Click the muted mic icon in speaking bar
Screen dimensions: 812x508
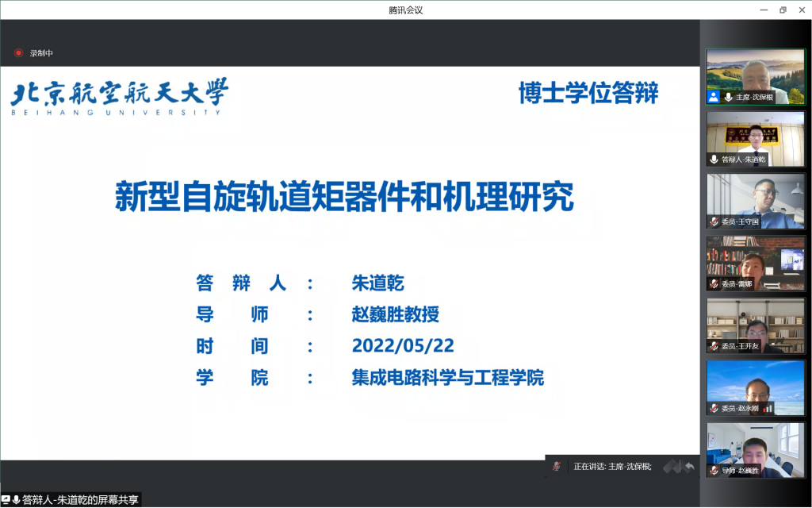click(557, 467)
